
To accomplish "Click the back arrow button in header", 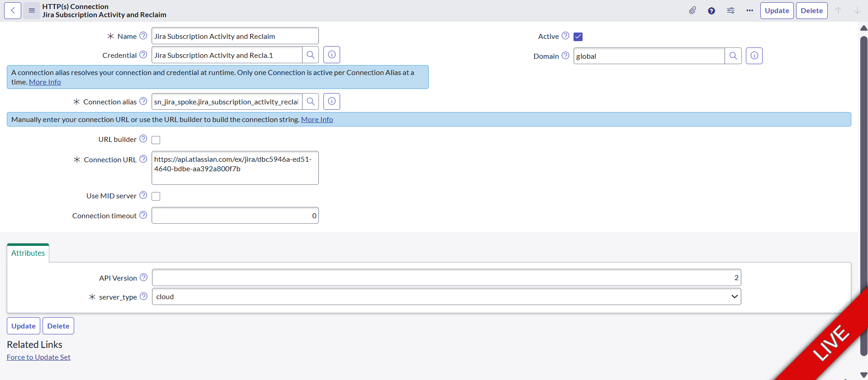I will click(13, 11).
